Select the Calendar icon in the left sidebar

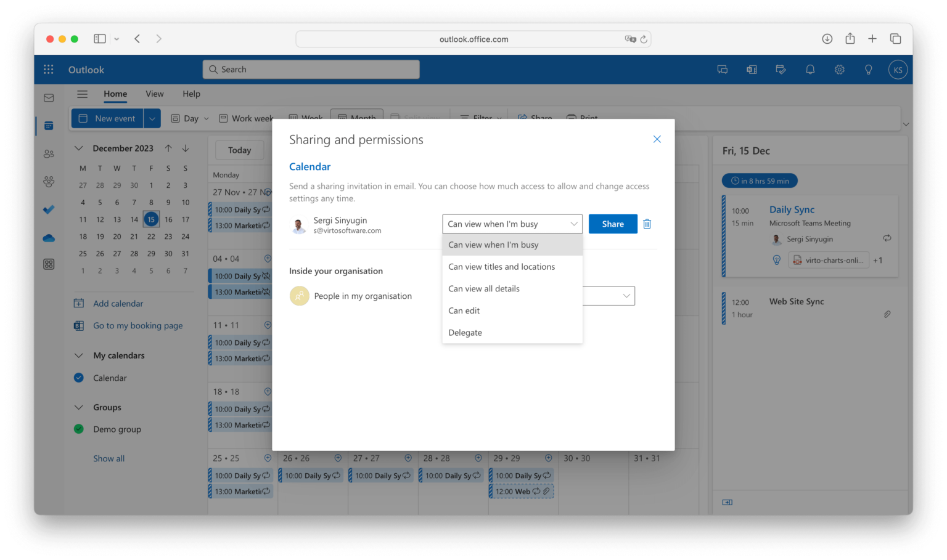point(49,125)
